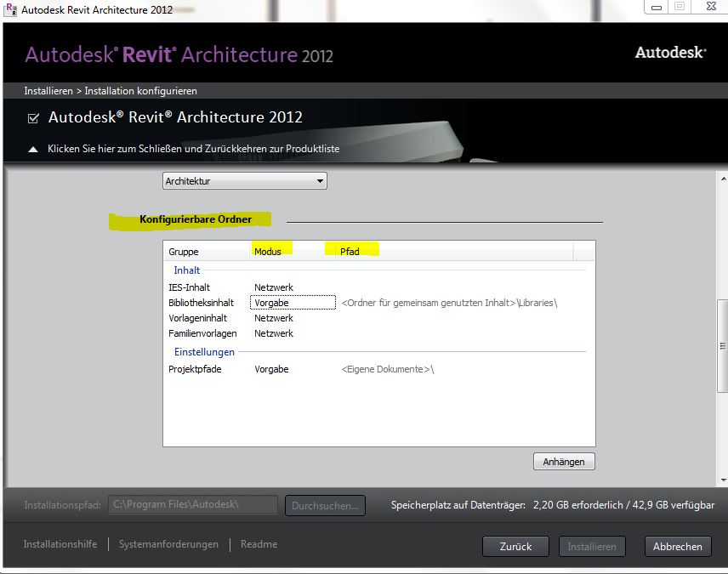
Task: Change the Netzwerk mode of Vorlageninhalt
Action: pyautogui.click(x=274, y=318)
